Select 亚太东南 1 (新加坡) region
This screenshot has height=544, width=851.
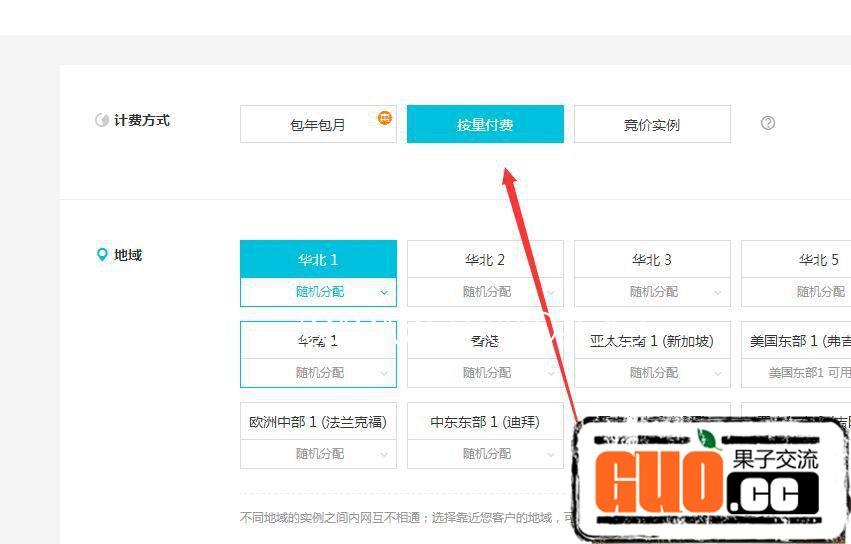click(x=652, y=340)
